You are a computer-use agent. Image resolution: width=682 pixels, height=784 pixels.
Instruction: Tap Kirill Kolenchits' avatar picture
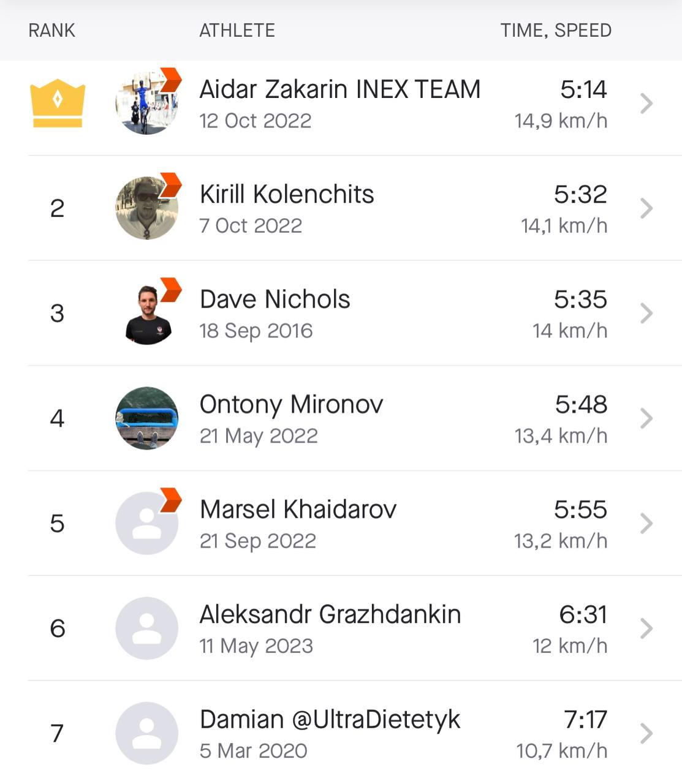pyautogui.click(x=146, y=208)
